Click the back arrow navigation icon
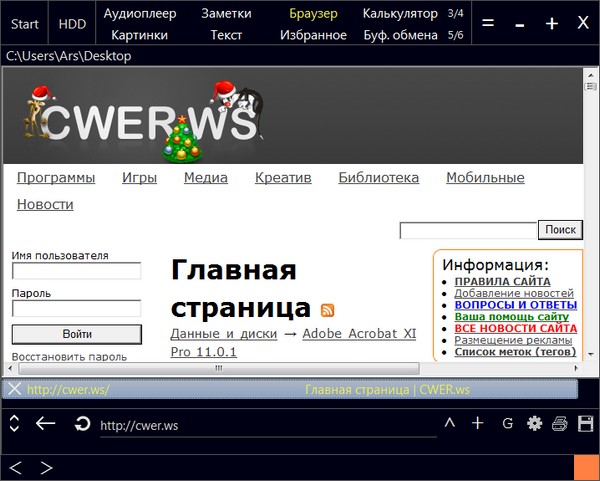The width and height of the screenshot is (600, 481). click(45, 423)
